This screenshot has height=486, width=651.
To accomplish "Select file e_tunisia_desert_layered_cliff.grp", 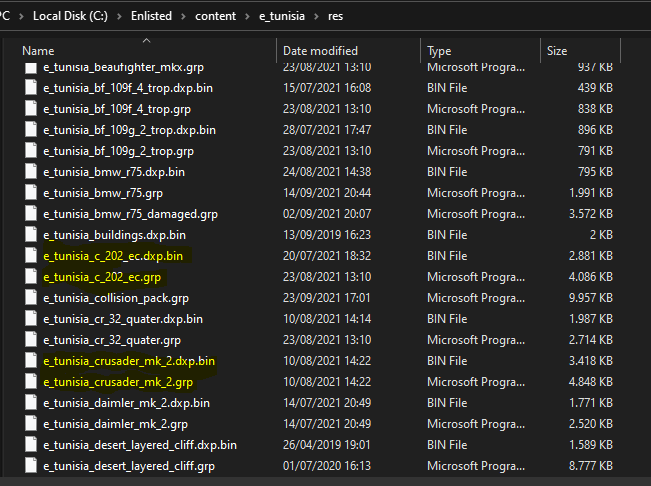I will pyautogui.click(x=129, y=466).
